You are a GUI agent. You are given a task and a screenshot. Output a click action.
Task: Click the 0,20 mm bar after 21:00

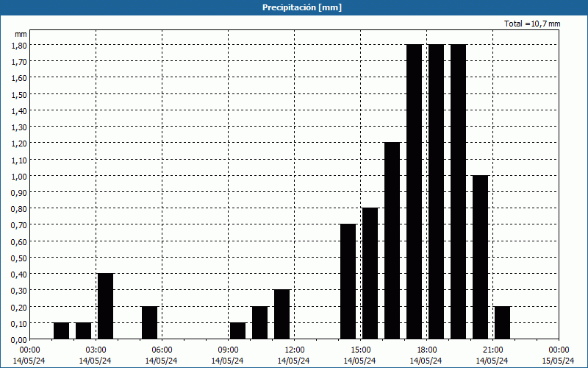coord(503,322)
